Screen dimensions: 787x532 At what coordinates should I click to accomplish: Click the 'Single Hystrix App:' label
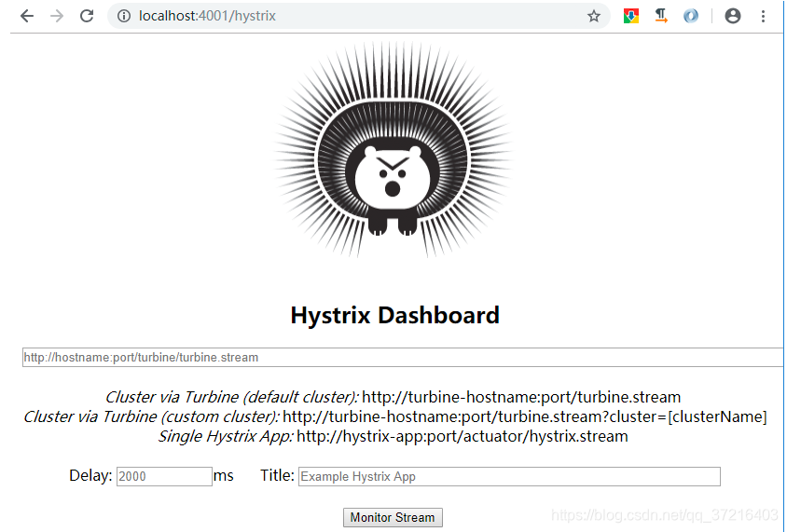coord(226,436)
